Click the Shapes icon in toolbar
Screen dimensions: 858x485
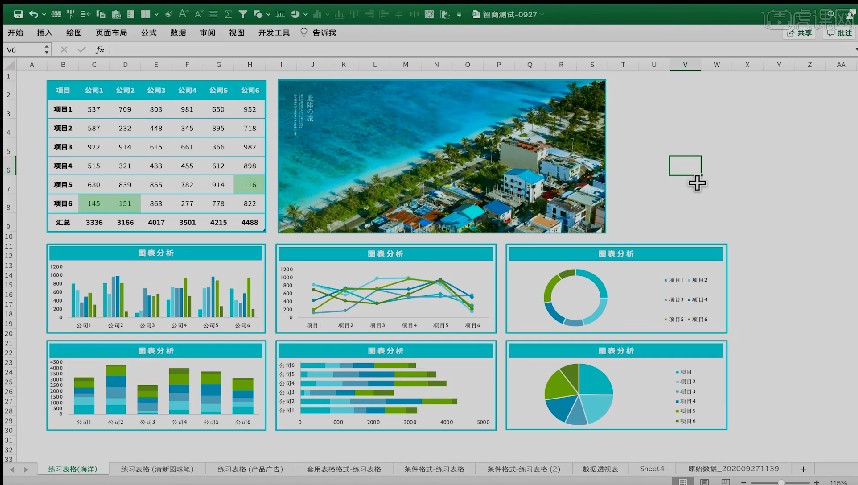pyautogui.click(x=257, y=14)
